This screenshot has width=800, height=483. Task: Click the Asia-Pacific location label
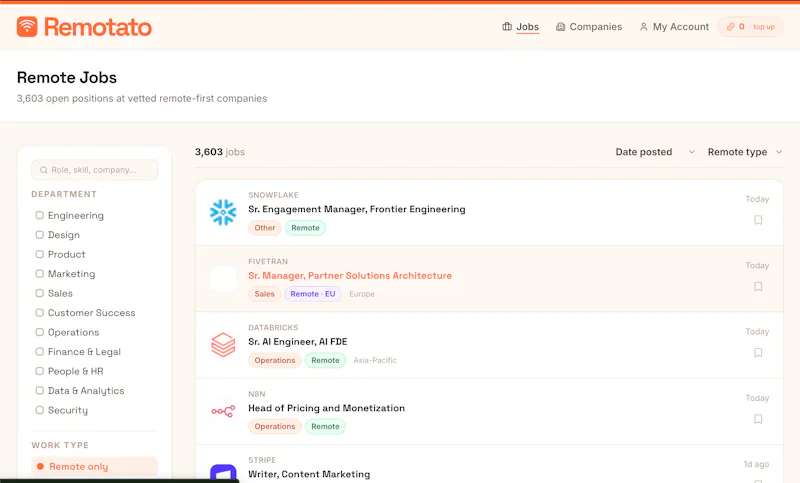(375, 360)
